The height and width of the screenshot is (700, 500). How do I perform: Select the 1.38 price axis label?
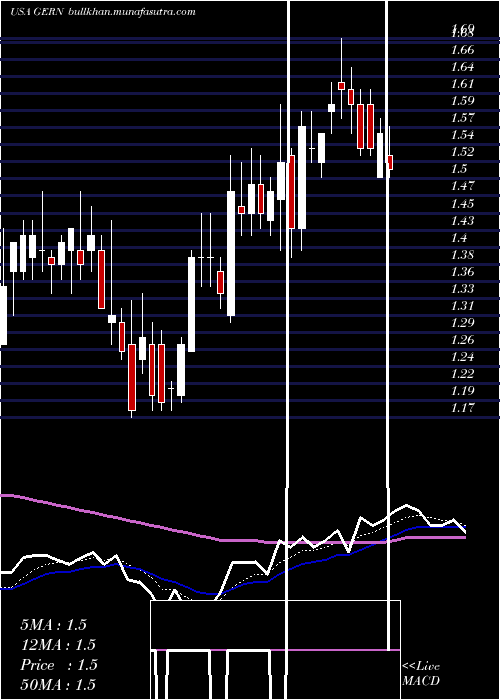click(x=462, y=254)
